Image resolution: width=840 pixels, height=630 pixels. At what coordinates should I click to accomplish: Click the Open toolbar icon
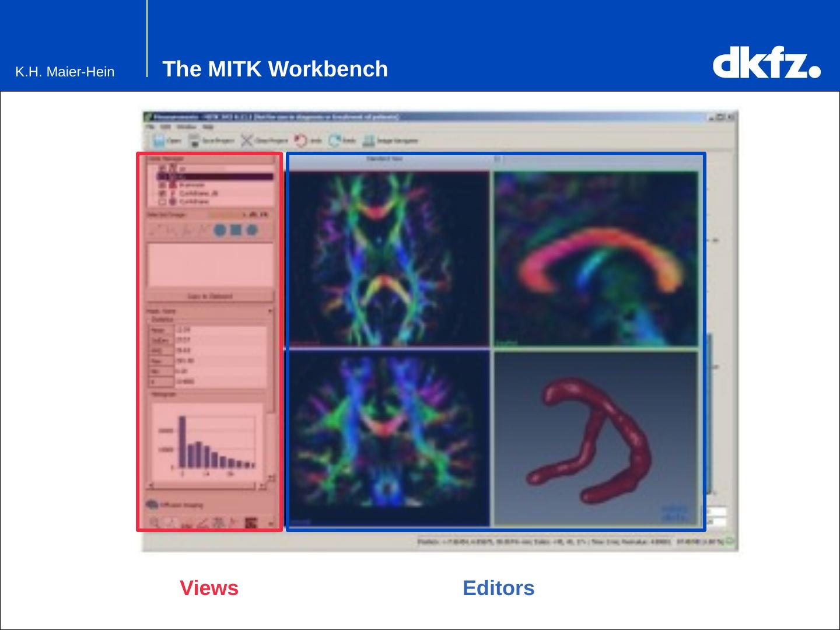(x=159, y=141)
